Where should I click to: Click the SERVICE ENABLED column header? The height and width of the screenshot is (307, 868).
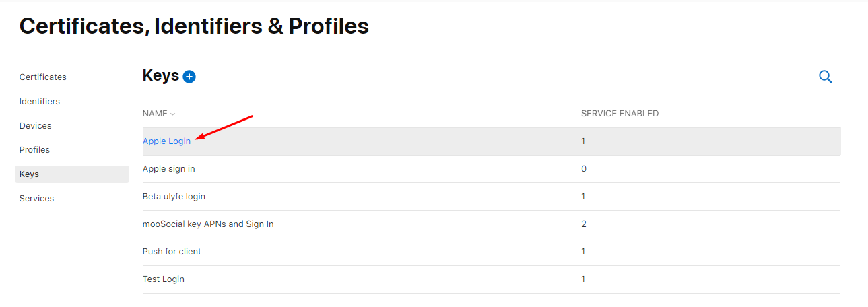click(620, 114)
